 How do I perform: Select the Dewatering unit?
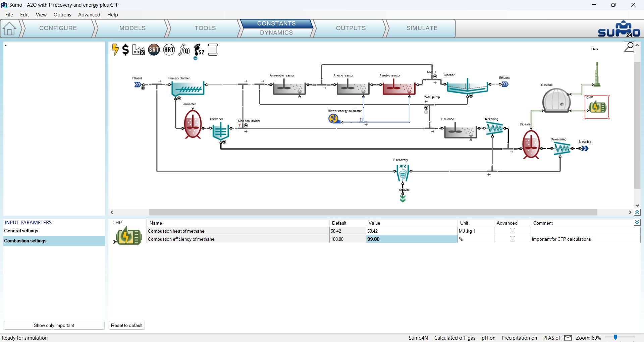click(562, 149)
